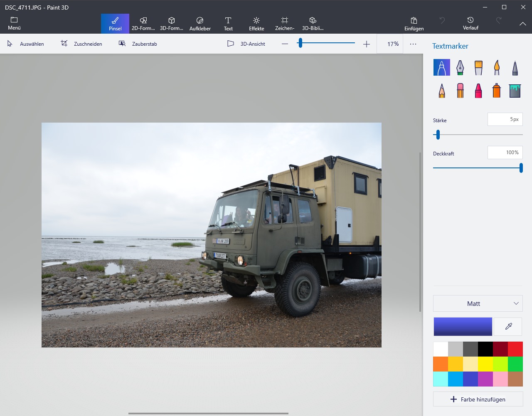Image resolution: width=532 pixels, height=416 pixels.
Task: Open the Verlauf history panel
Action: click(470, 24)
